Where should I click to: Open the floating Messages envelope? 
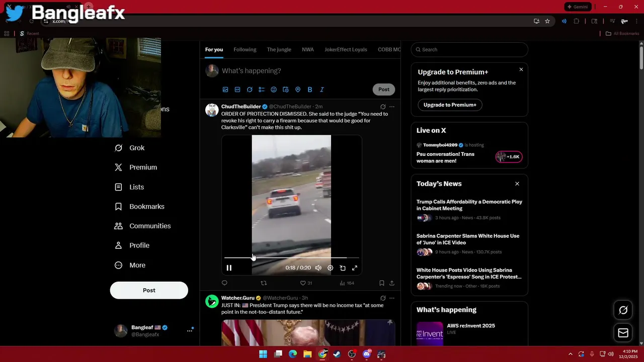coord(623,333)
